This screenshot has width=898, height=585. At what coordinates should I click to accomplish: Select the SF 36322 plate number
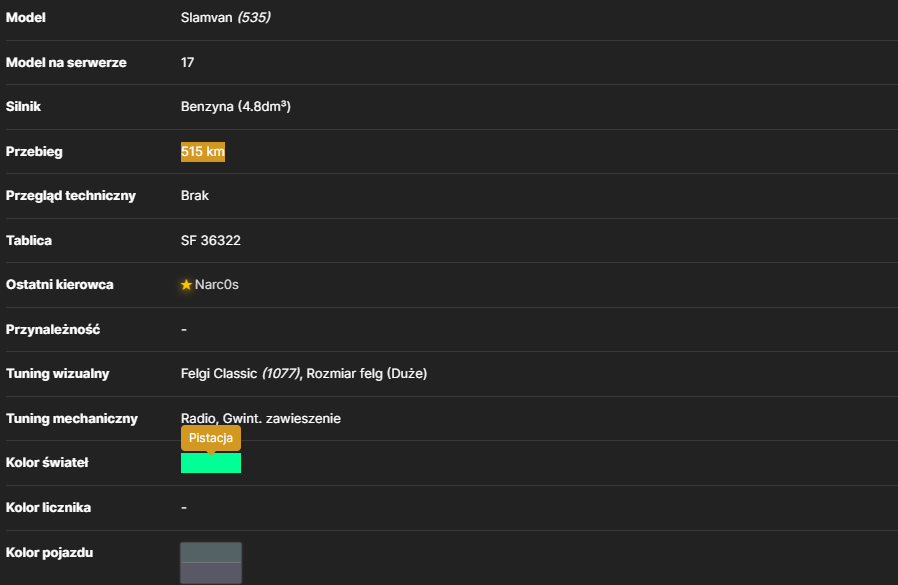211,241
